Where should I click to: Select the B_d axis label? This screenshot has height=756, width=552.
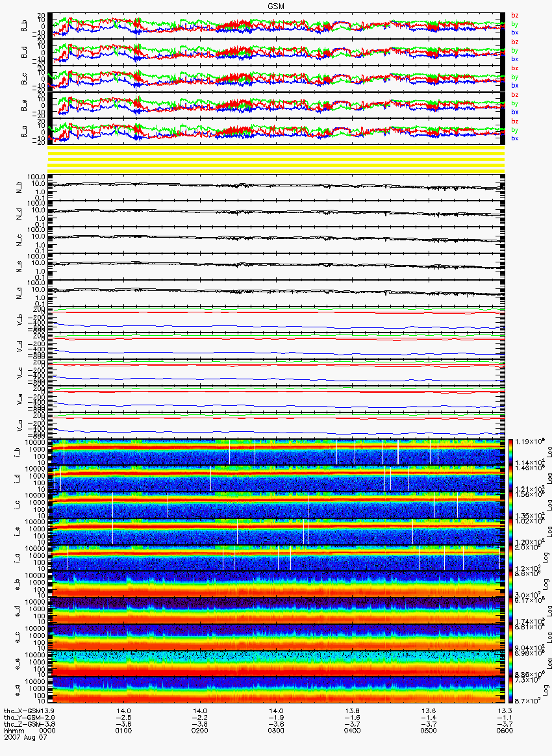coord(24,52)
